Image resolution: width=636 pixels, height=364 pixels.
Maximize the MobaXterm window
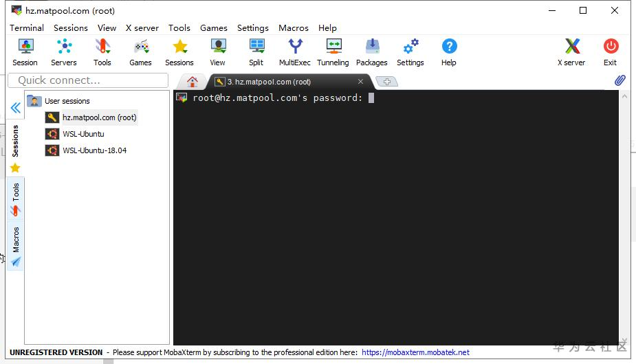click(x=583, y=10)
